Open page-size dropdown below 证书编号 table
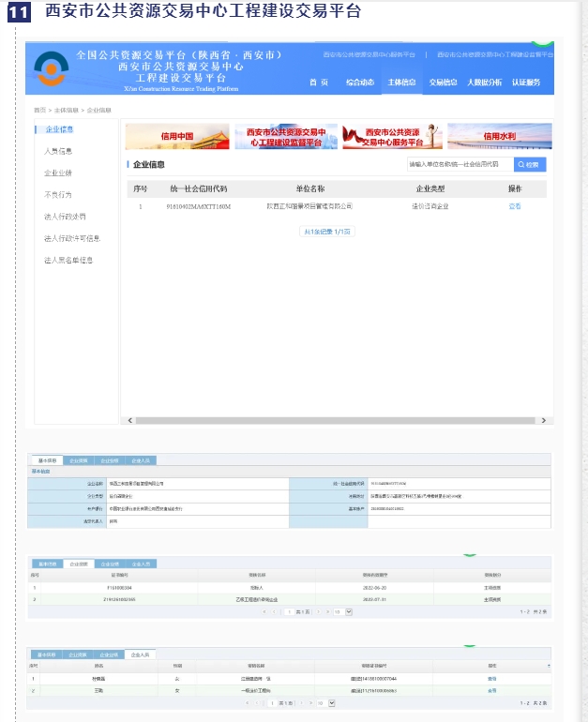Image resolution: width=588 pixels, height=722 pixels. (x=349, y=612)
